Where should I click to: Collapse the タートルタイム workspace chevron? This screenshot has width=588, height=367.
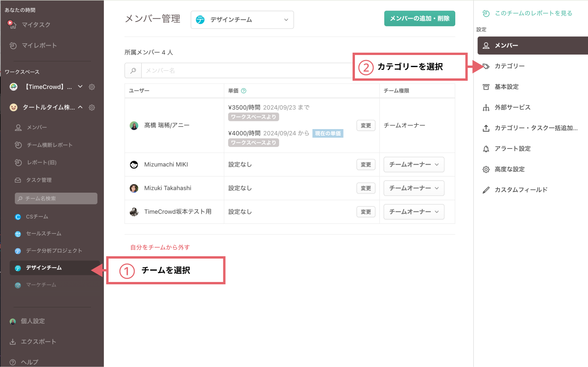click(x=80, y=107)
